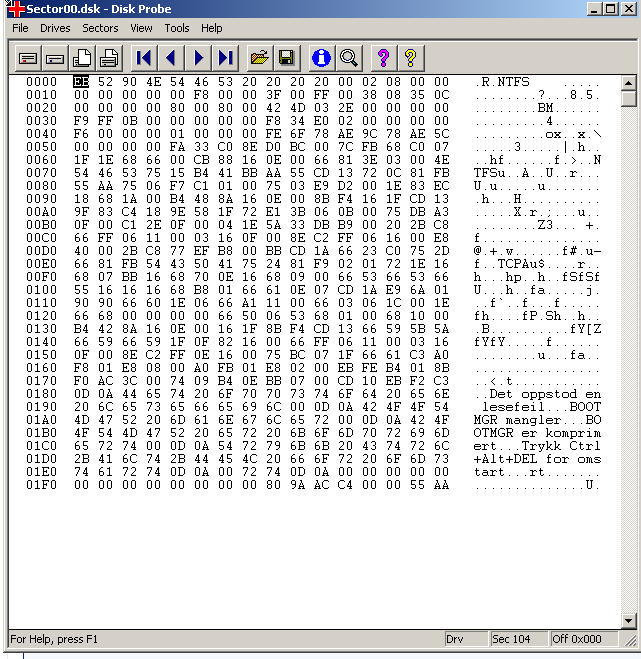
Task: Open the View menu
Action: 141,28
